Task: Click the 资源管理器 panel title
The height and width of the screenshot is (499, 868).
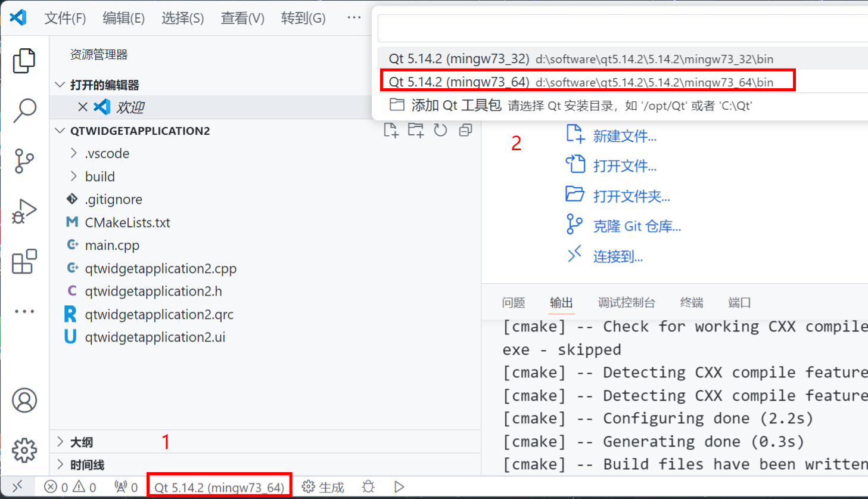Action: (x=99, y=54)
